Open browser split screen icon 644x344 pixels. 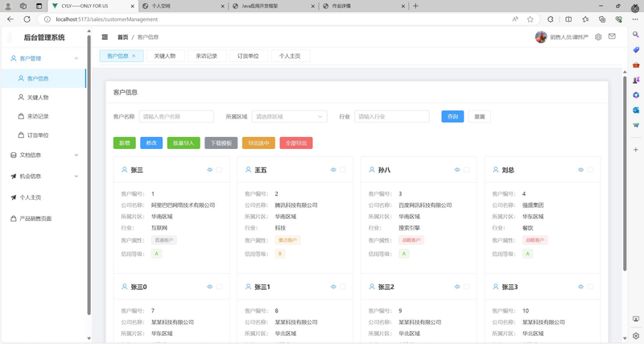coord(568,19)
